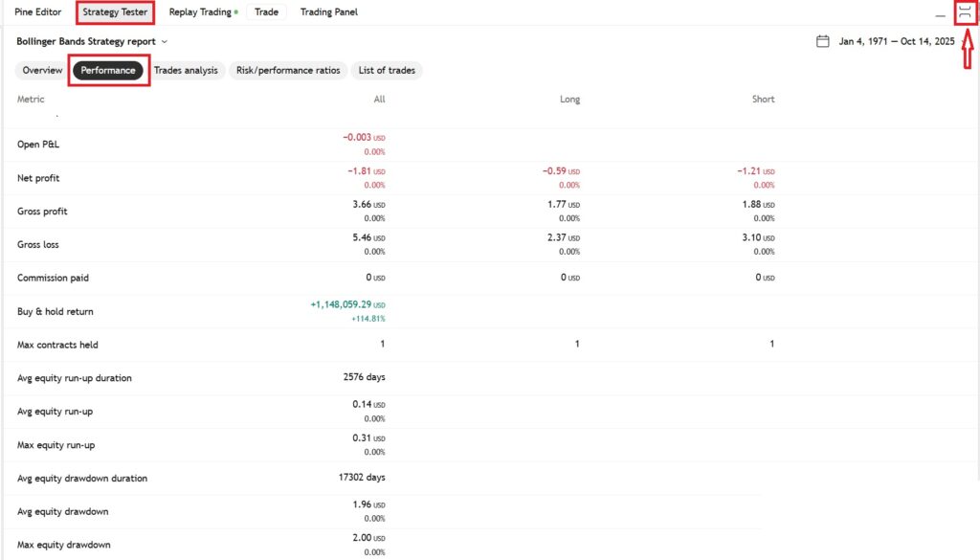Viewport: 980px width, 560px height.
Task: Click the Long column header
Action: point(569,100)
